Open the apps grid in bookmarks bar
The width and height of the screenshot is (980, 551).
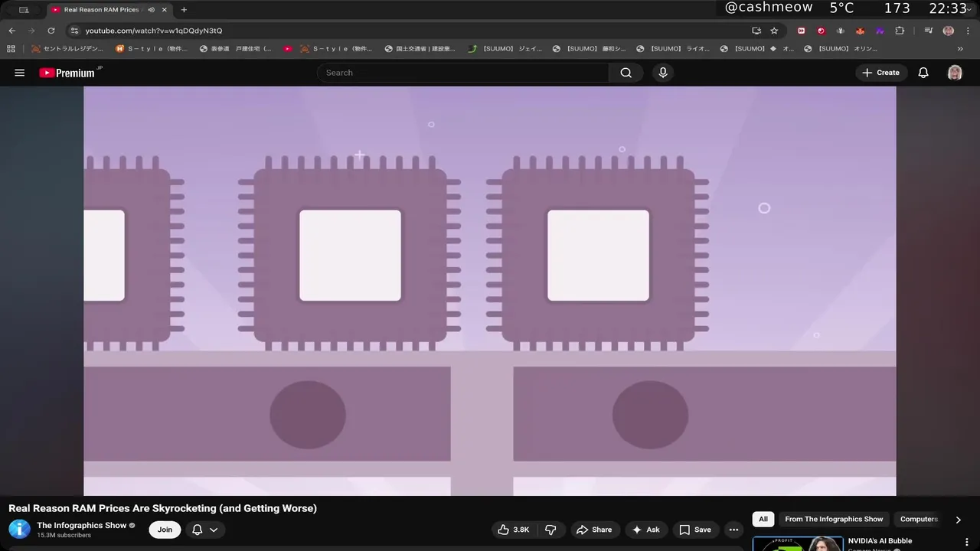[11, 48]
